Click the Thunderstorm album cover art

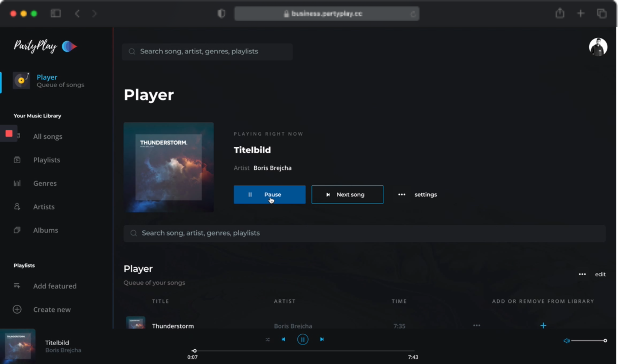(169, 167)
